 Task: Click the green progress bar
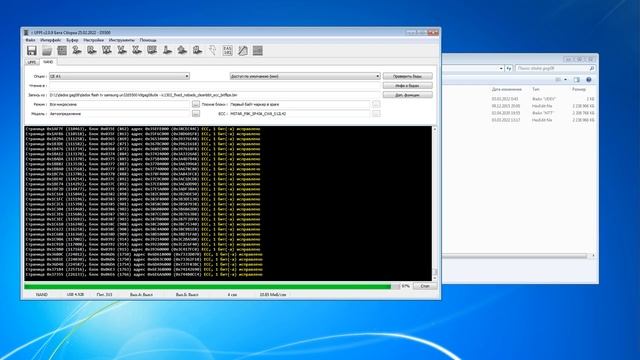point(211,287)
